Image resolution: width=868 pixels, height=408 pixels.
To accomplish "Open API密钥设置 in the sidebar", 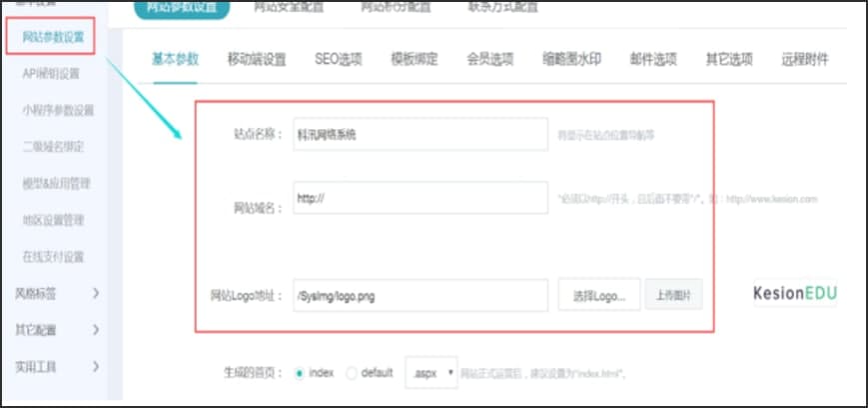I will [x=51, y=74].
